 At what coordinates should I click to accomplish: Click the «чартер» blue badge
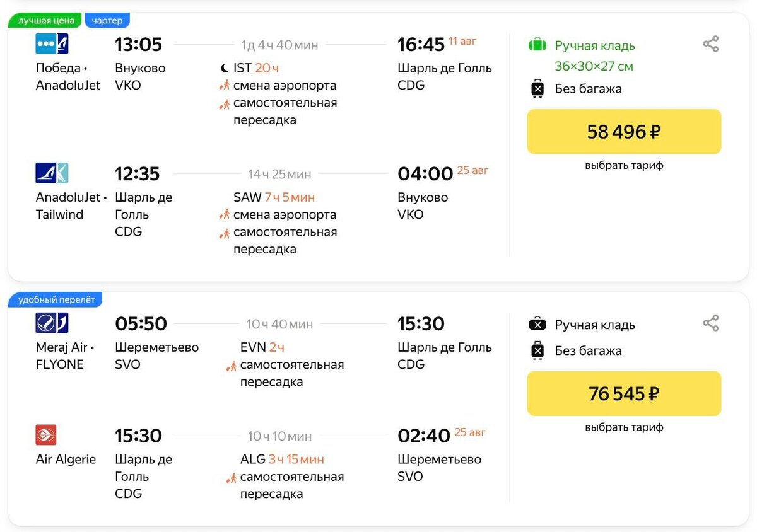pos(107,21)
